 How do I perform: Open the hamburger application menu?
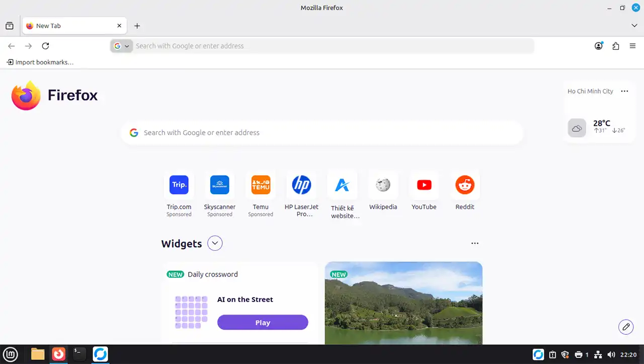pyautogui.click(x=633, y=46)
